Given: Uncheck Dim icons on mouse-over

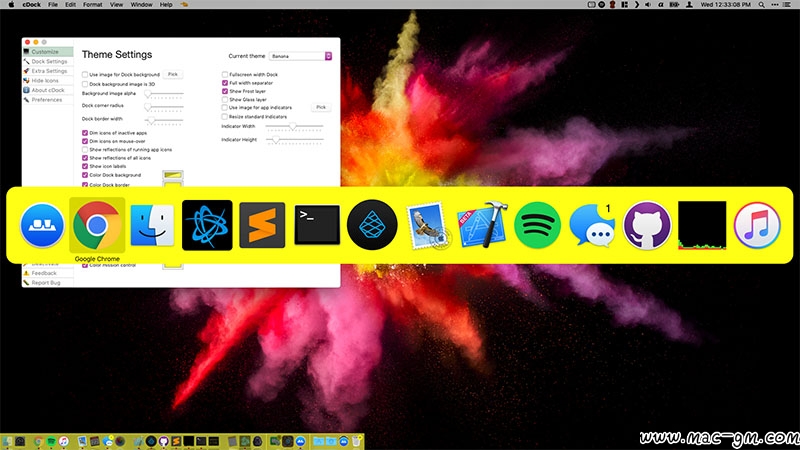Looking at the screenshot, I should pyautogui.click(x=85, y=141).
